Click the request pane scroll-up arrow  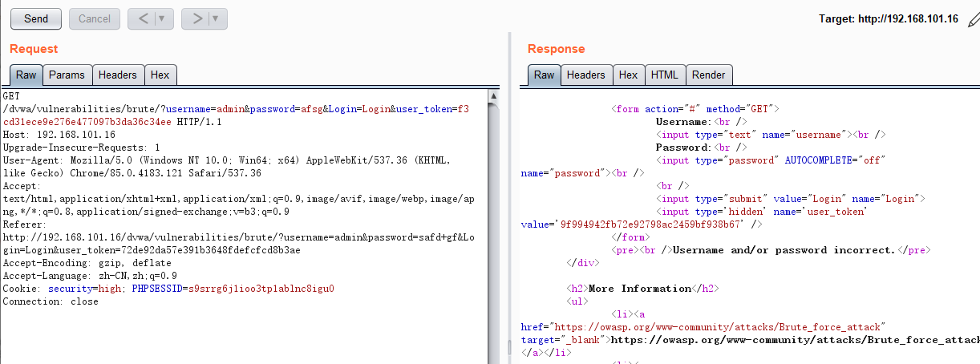tap(493, 96)
